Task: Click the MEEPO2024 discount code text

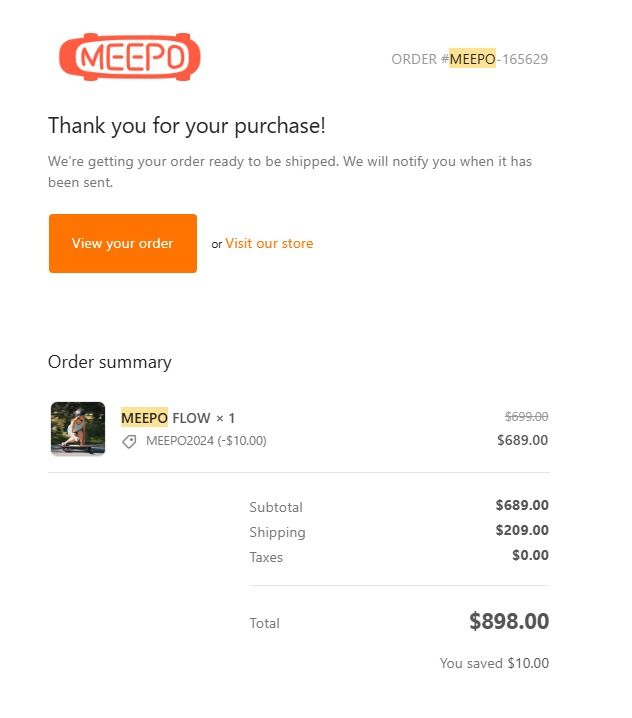Action: click(206, 441)
